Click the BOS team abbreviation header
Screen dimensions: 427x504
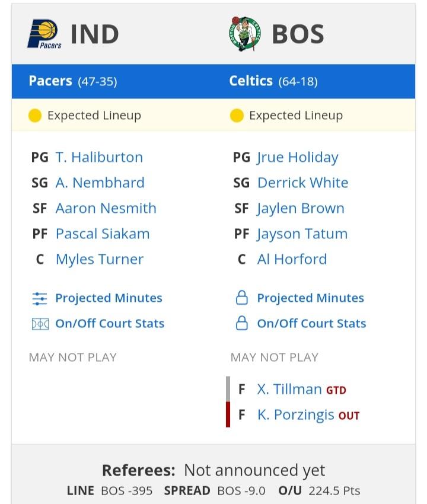click(298, 34)
